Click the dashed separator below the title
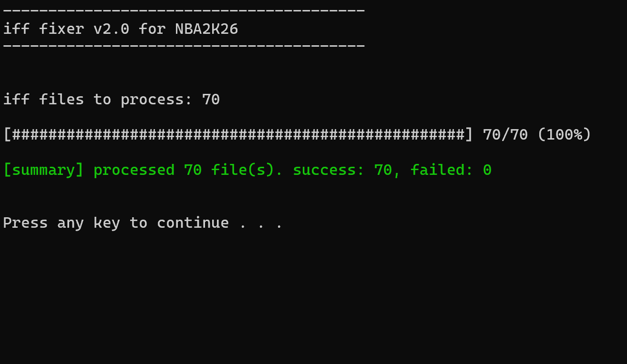The image size is (627, 364). point(184,46)
